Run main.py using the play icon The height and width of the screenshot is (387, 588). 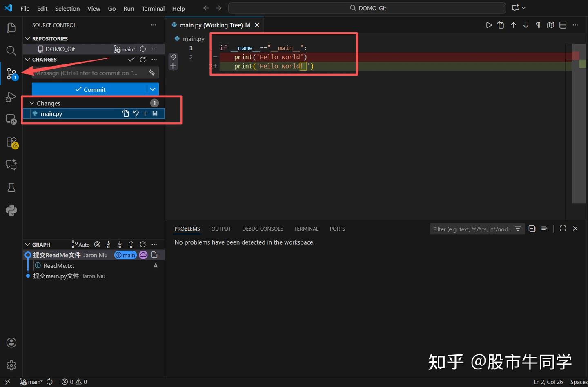489,25
